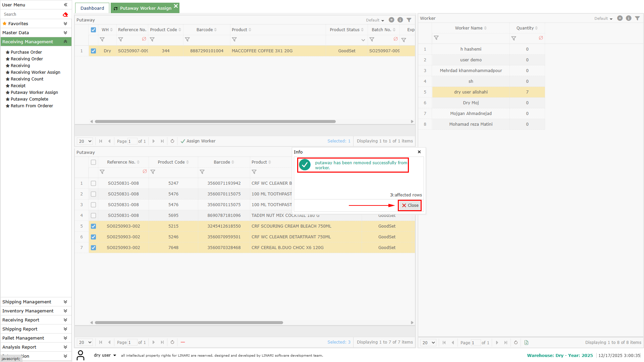Open page size dropdown in Worker grid
The height and width of the screenshot is (362, 644).
(428, 343)
